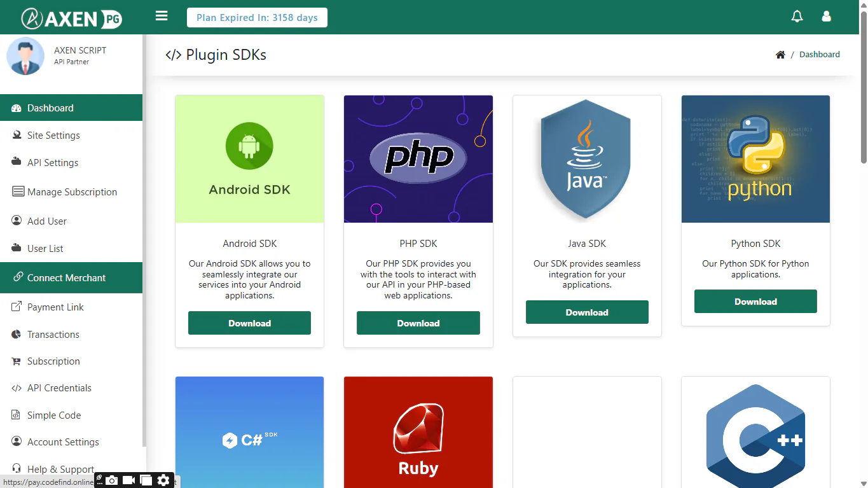The width and height of the screenshot is (868, 488).
Task: Click the API Credentials code icon
Action: coord(17,388)
